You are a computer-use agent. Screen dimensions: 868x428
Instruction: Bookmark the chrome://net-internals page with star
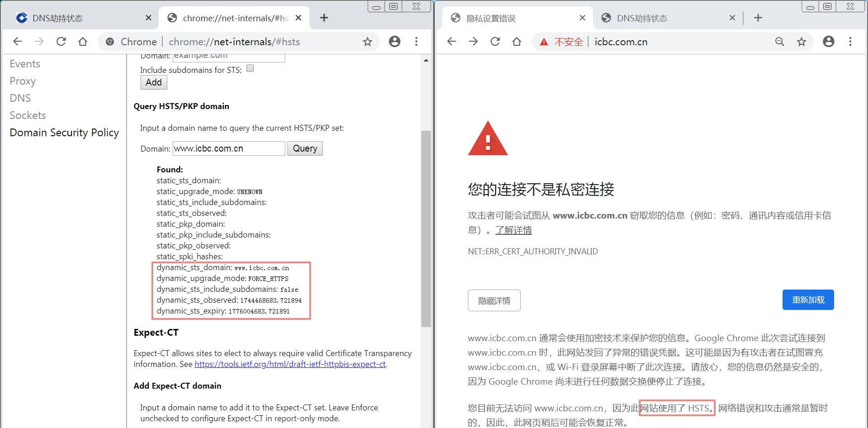click(368, 42)
